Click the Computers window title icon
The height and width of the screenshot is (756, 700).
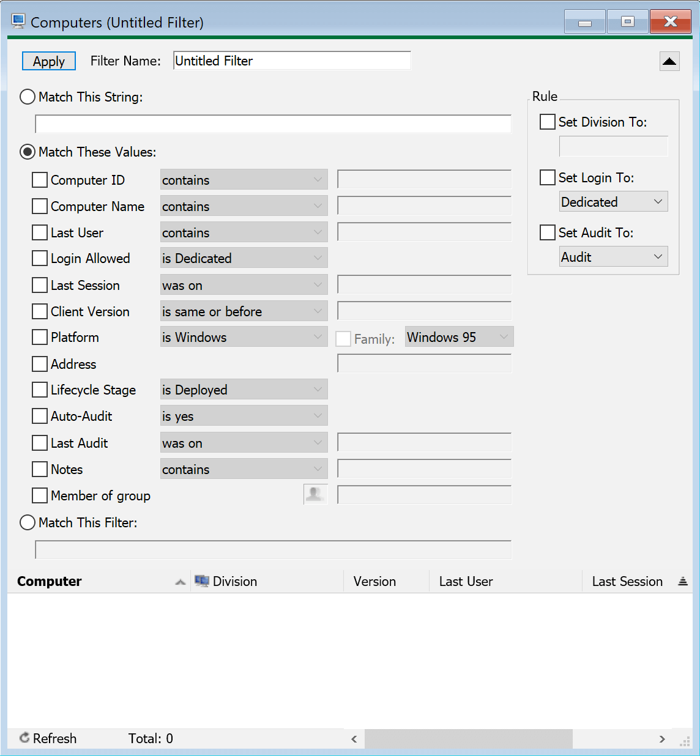coord(18,22)
